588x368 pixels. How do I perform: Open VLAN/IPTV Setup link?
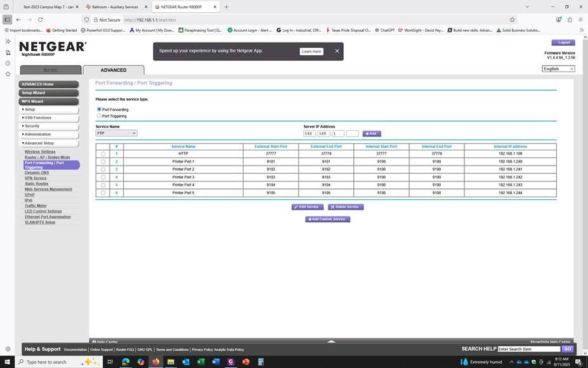coord(40,222)
